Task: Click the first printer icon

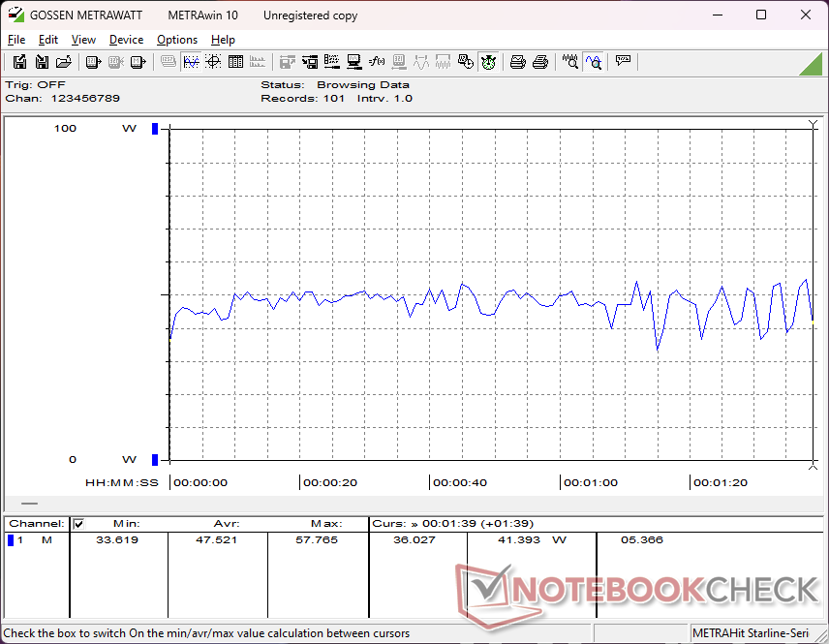Action: (518, 62)
